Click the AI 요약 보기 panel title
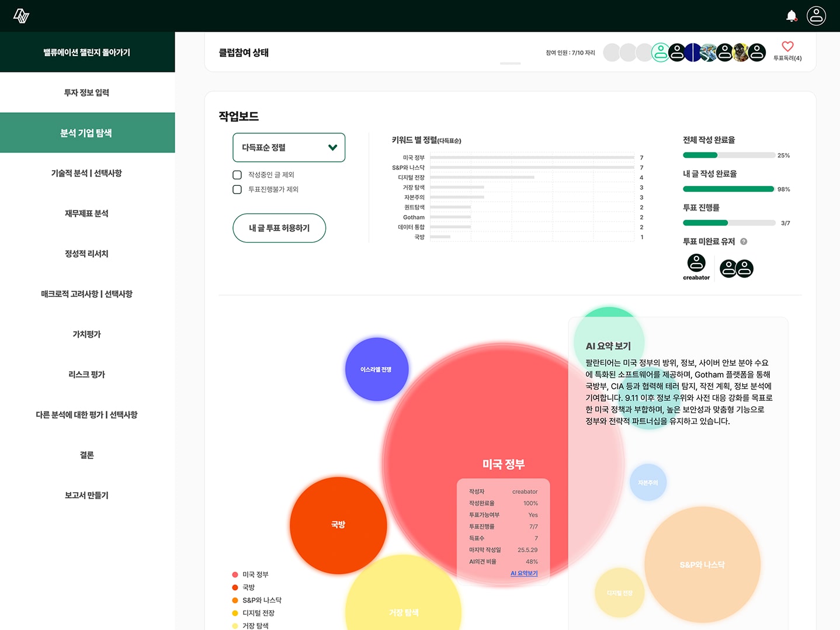840x630 pixels. click(608, 346)
